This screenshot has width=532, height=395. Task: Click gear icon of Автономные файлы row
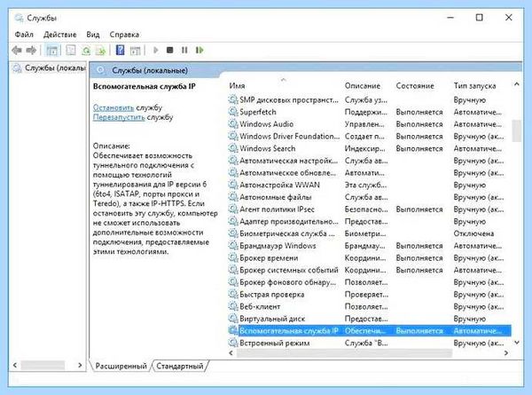point(233,197)
